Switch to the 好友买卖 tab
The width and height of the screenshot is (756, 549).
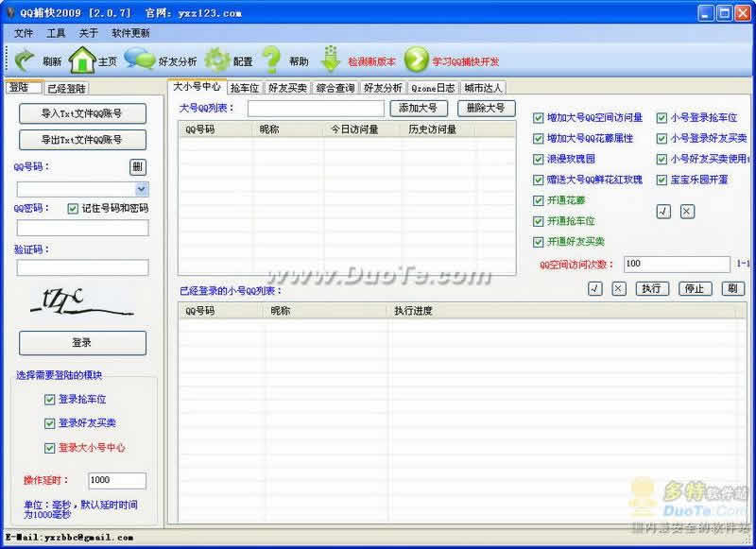tap(287, 88)
